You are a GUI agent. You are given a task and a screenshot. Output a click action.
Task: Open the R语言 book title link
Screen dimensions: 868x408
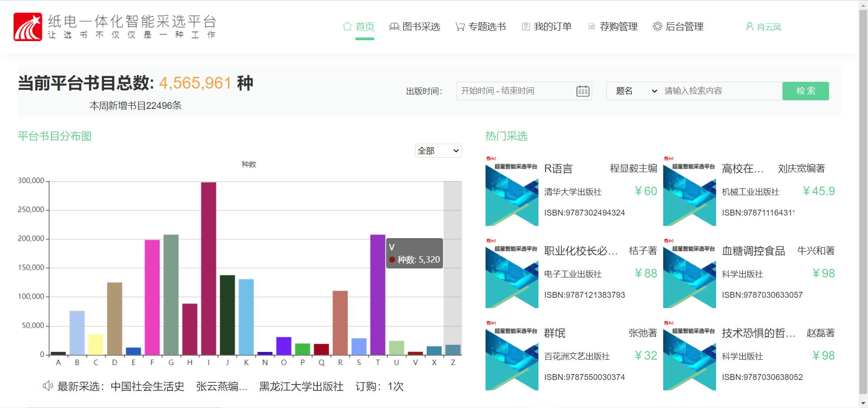click(x=558, y=169)
